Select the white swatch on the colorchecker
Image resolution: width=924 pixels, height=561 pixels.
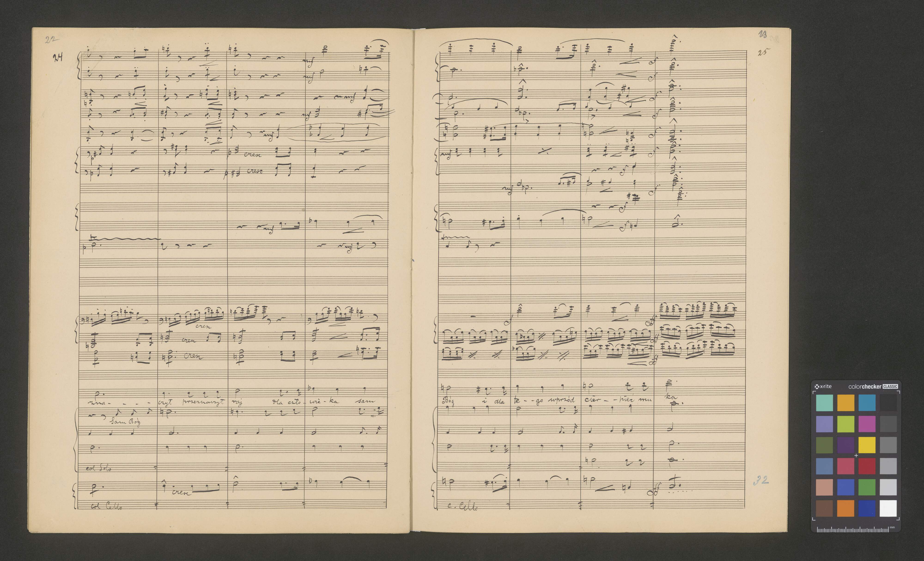pos(888,509)
